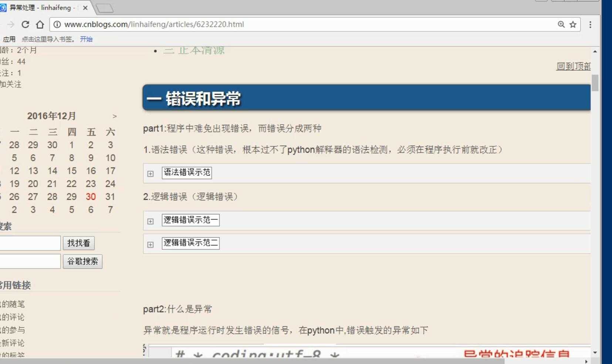Click calendar day 16
The width and height of the screenshot is (612, 364).
coord(91,171)
